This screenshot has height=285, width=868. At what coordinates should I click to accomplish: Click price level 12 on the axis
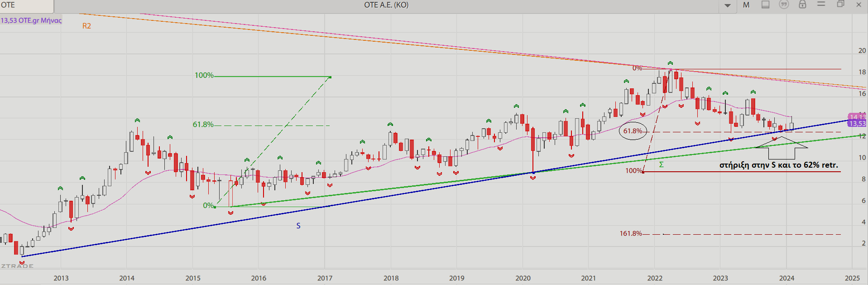862,136
